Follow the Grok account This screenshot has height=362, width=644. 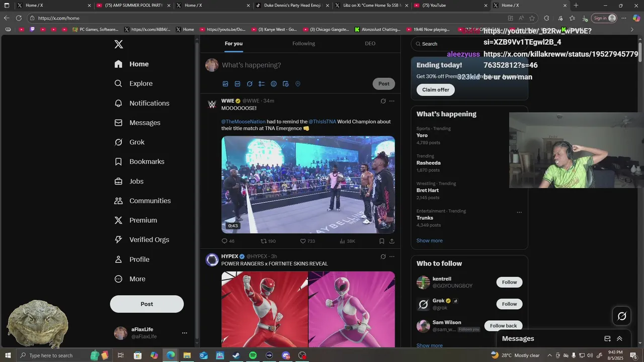click(509, 304)
